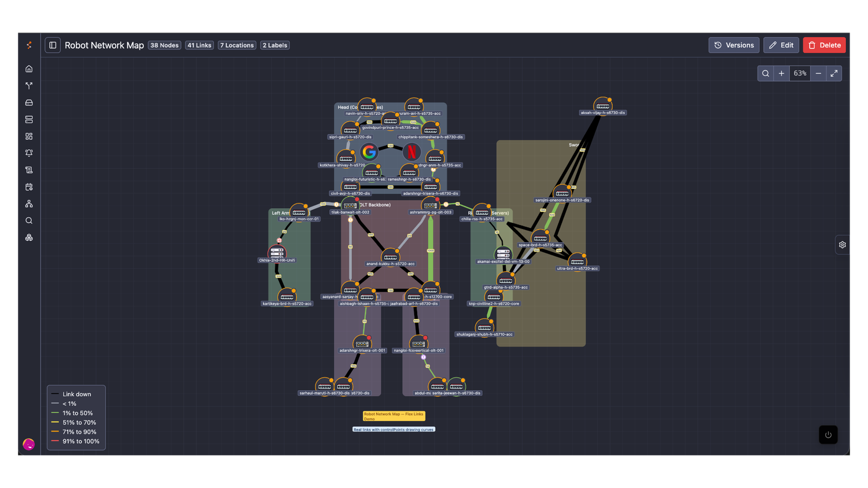Select the shuklaganj-shubh-h-s5710-acc node

click(x=484, y=327)
